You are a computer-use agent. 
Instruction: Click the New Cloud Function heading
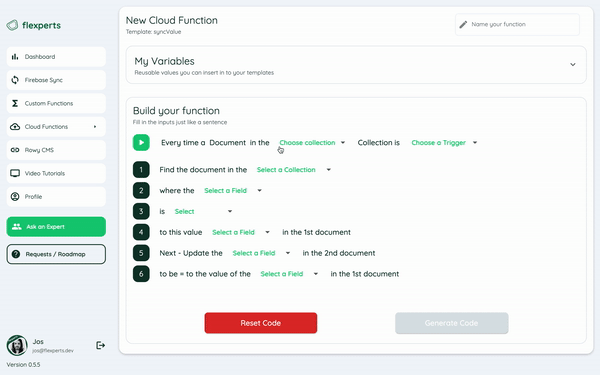(172, 20)
